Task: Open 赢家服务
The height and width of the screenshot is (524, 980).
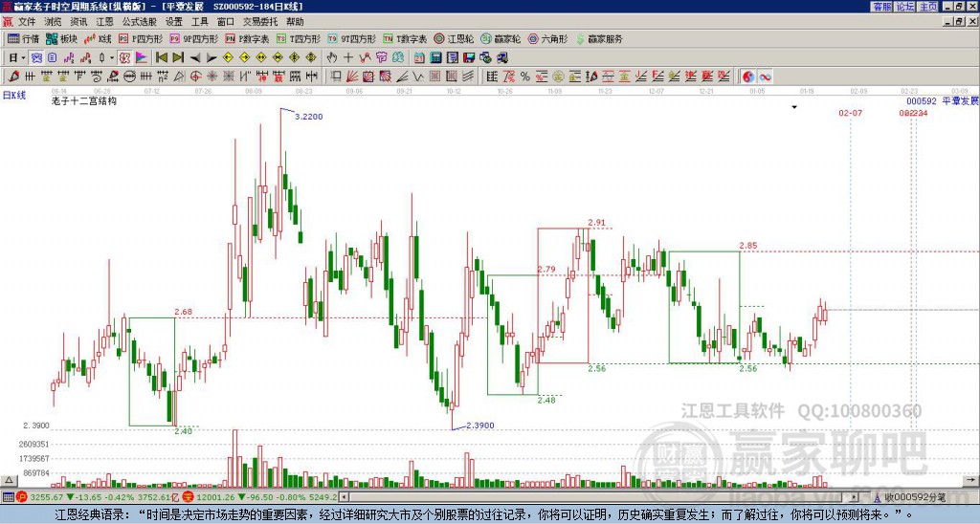Action: click(599, 38)
